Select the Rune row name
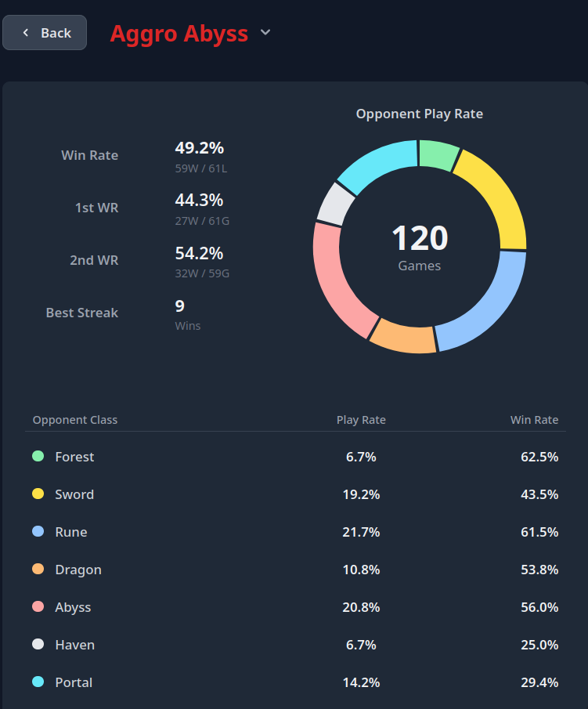The width and height of the screenshot is (588, 709). (x=71, y=532)
